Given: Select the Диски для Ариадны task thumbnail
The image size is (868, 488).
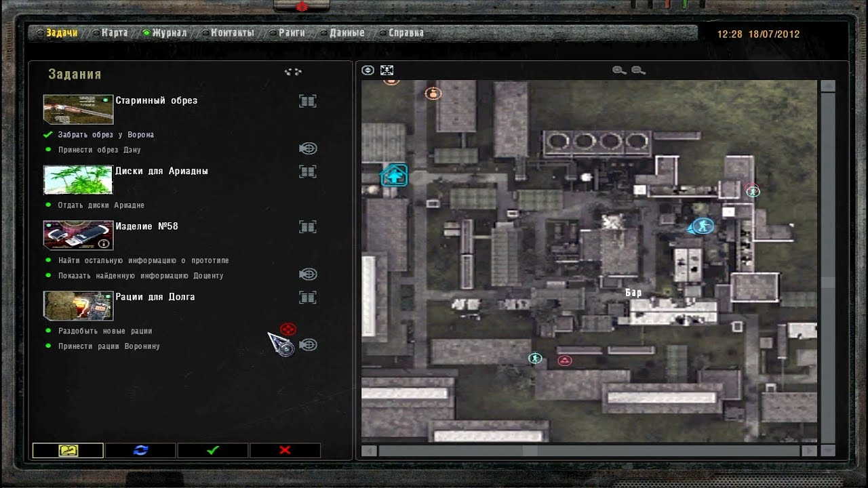Looking at the screenshot, I should [x=78, y=180].
